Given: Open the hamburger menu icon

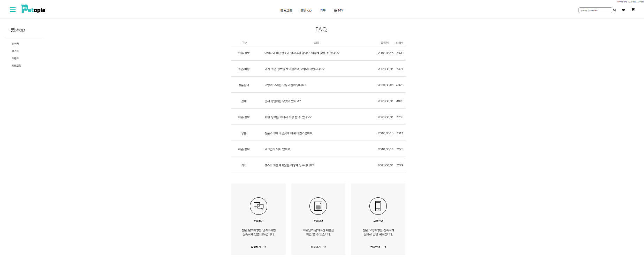Looking at the screenshot, I should point(13,10).
